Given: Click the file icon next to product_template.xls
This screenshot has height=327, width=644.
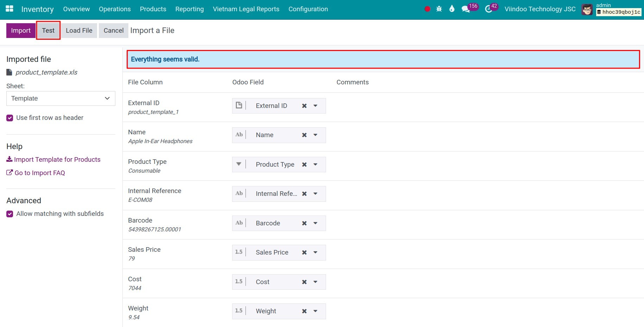Looking at the screenshot, I should point(9,72).
